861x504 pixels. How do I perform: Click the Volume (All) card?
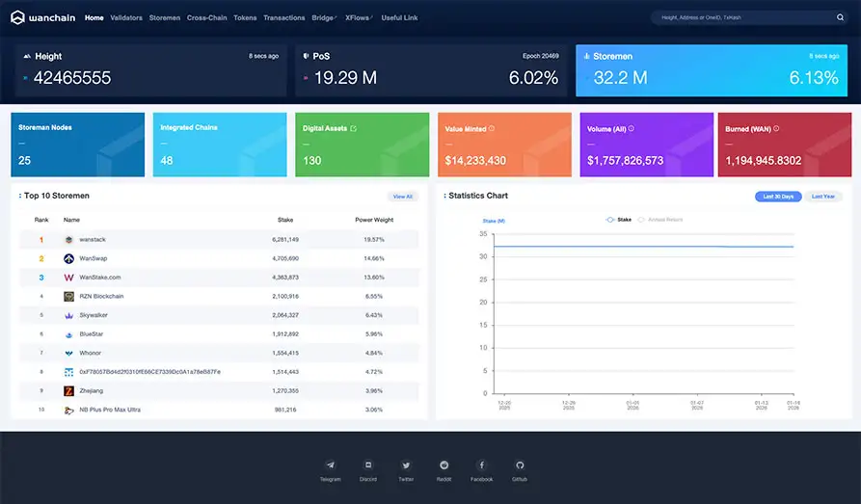647,145
